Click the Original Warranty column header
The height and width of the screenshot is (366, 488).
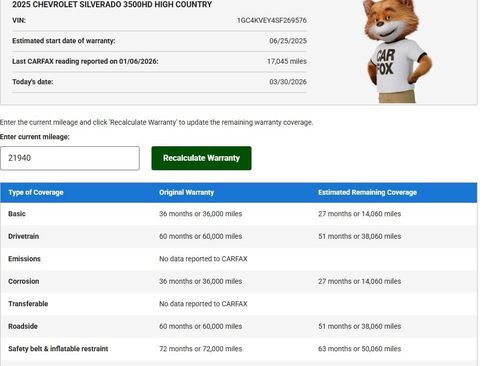pyautogui.click(x=186, y=192)
